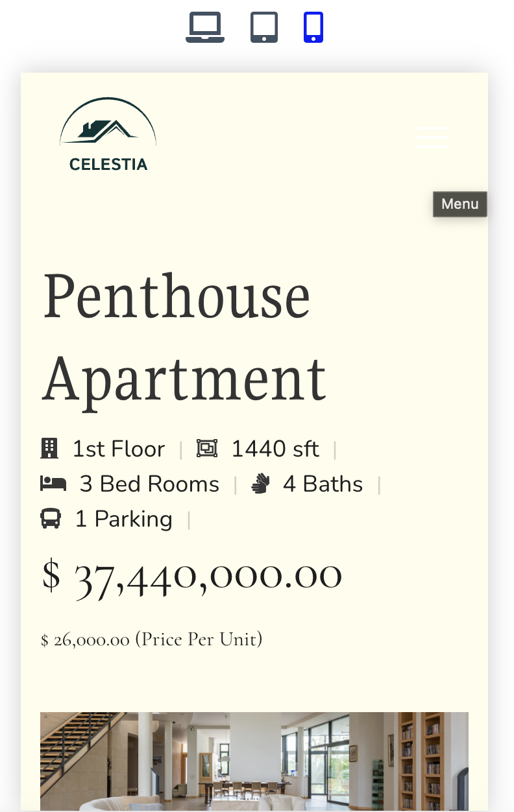Image resolution: width=514 pixels, height=812 pixels.
Task: Click the Celestia logo
Action: [108, 135]
